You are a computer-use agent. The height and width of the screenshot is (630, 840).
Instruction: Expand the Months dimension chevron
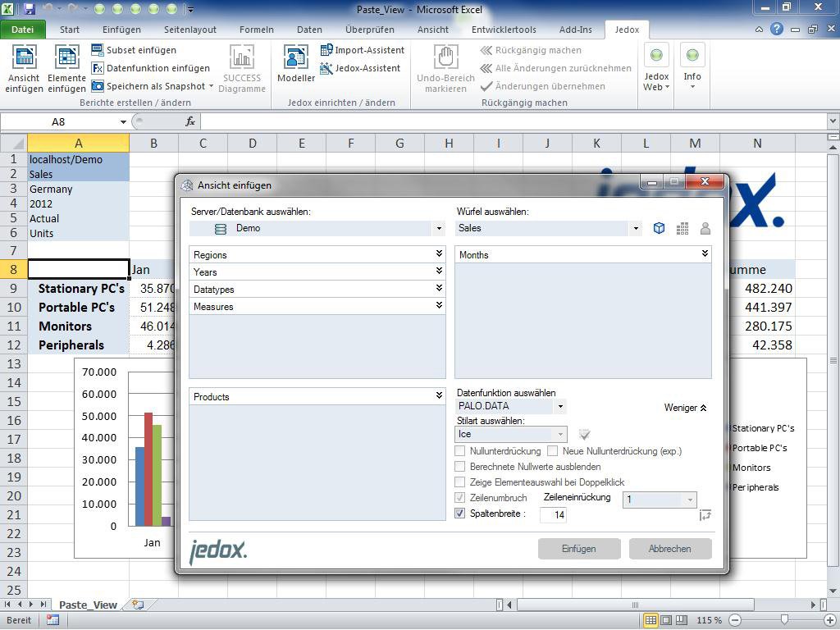[705, 254]
